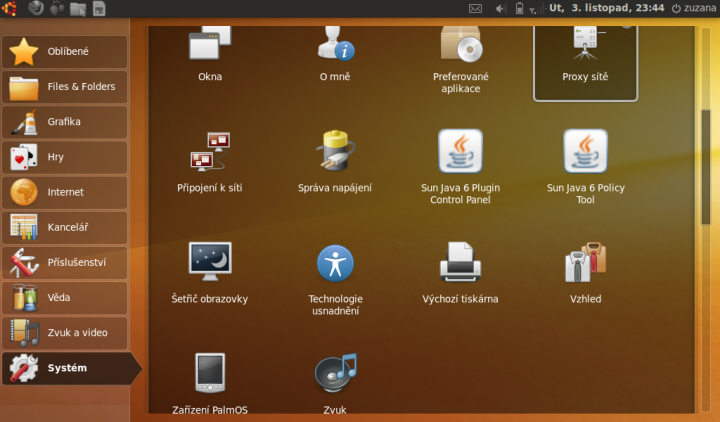The height and width of the screenshot is (422, 720).
Task: Launch Preferované aplikace
Action: pos(461,60)
